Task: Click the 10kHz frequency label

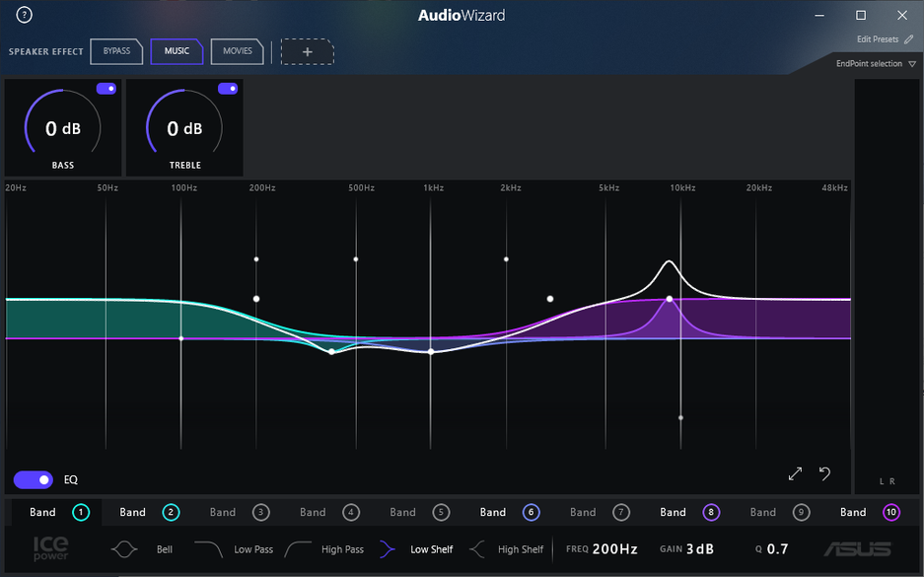Action: point(682,188)
